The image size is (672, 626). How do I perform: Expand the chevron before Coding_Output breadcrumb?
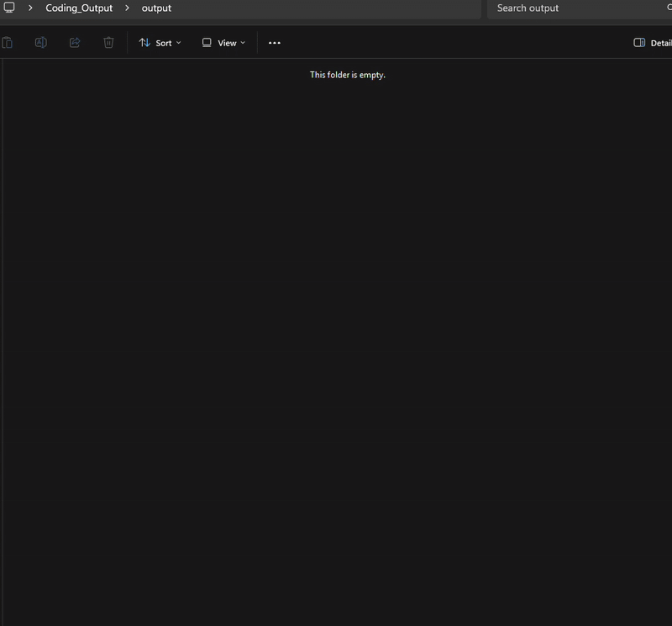[30, 8]
